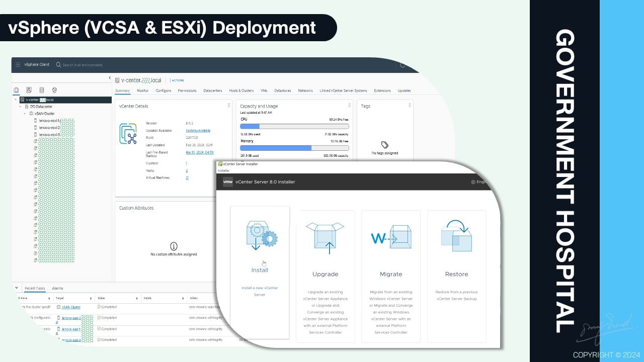Choose the Migrate option in installer
Image resolution: width=644 pixels, height=362 pixels.
(391, 277)
